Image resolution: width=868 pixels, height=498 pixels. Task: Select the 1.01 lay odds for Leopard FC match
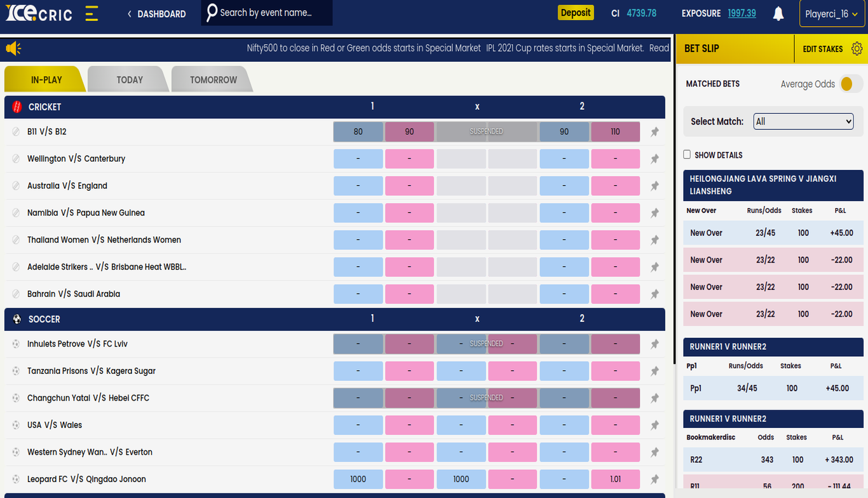pyautogui.click(x=615, y=479)
